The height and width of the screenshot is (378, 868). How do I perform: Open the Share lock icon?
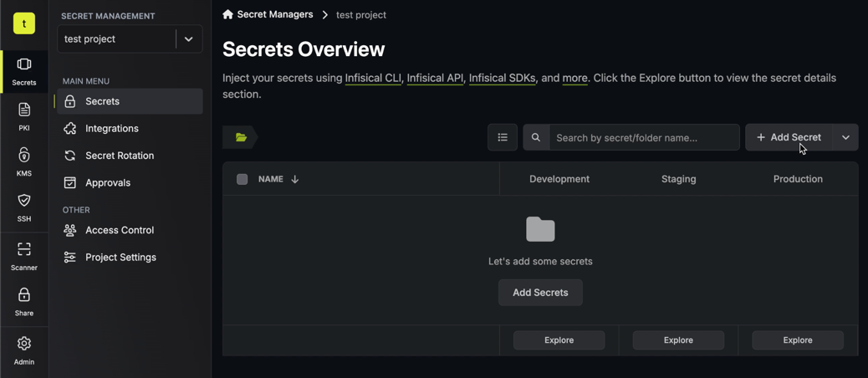tap(23, 294)
